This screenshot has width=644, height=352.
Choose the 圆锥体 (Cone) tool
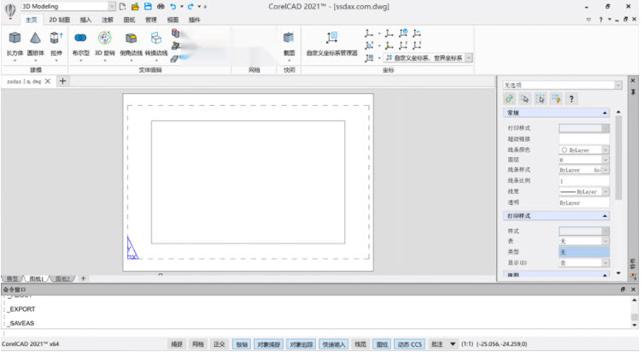36,40
